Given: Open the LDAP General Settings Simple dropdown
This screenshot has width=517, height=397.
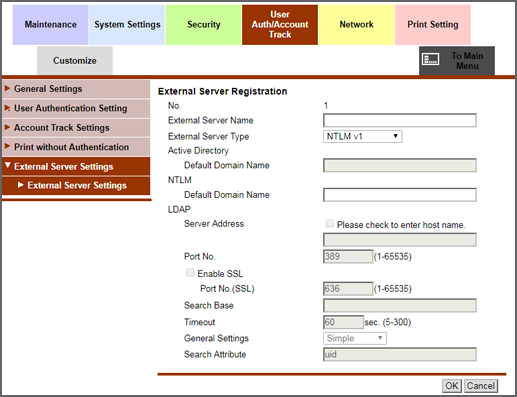Looking at the screenshot, I should [355, 338].
